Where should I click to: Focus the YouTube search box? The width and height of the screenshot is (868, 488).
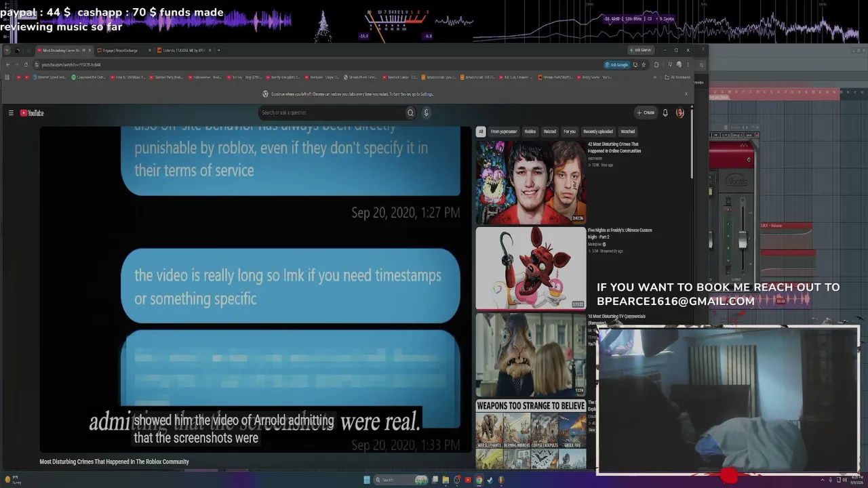click(331, 113)
